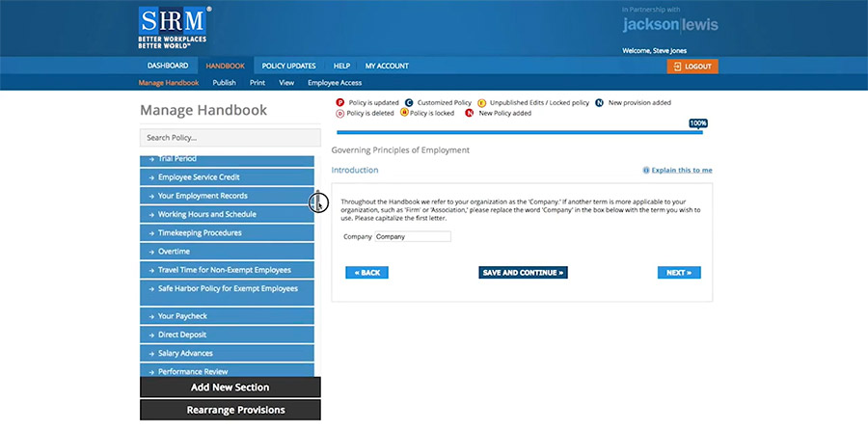Expand Safe Harbor Policy for Exempt Employees
This screenshot has height=429, width=868.
click(x=227, y=288)
